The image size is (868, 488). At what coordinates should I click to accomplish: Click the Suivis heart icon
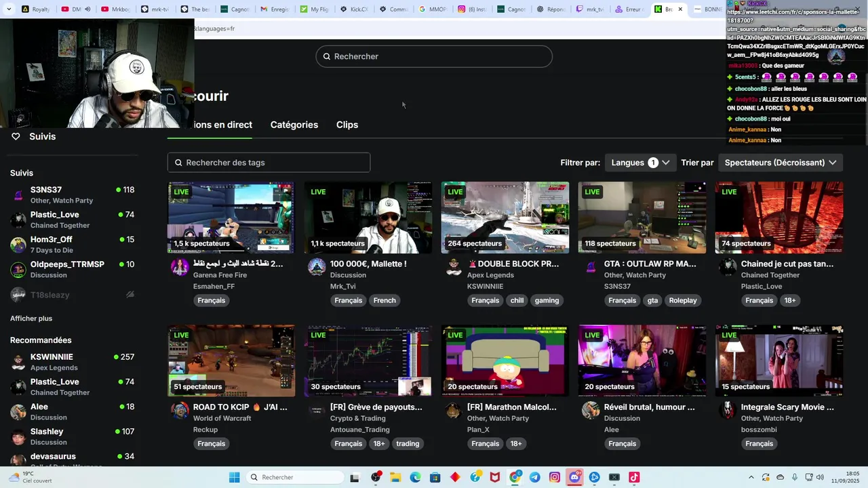click(x=16, y=136)
